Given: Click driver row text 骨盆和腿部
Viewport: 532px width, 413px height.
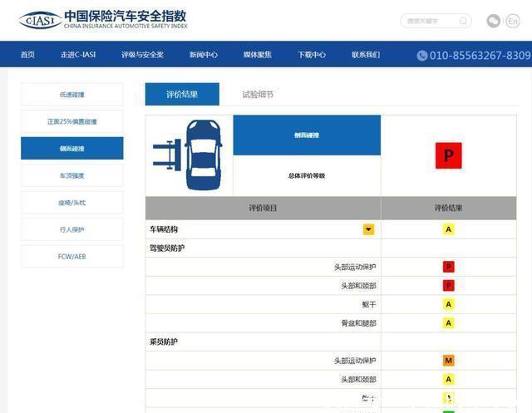Looking at the screenshot, I should pyautogui.click(x=358, y=323).
